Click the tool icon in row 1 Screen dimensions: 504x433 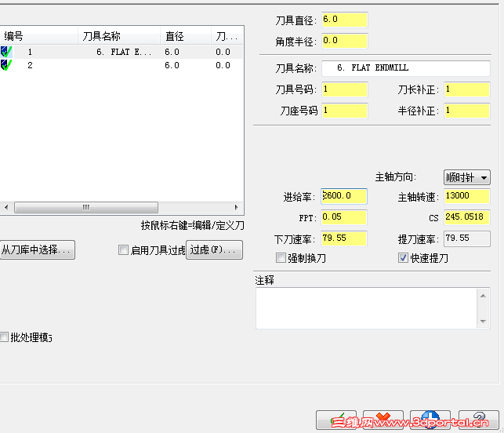pyautogui.click(x=6, y=52)
